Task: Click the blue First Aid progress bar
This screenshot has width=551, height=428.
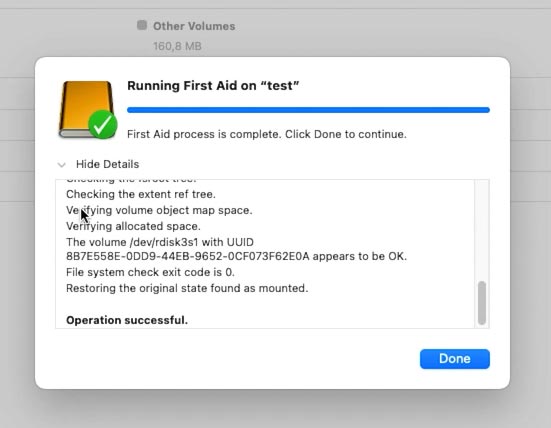Action: point(308,110)
